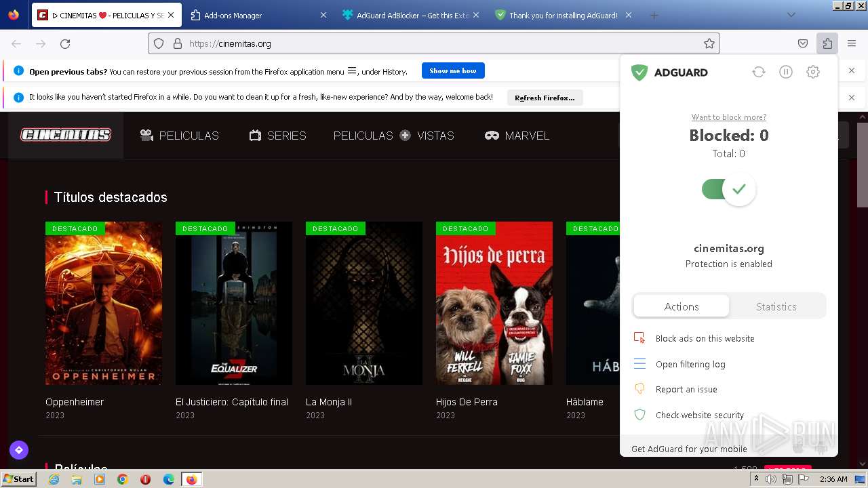Click the Report an issue speech-bubble icon
Screen dimensions: 868x488
tap(639, 389)
